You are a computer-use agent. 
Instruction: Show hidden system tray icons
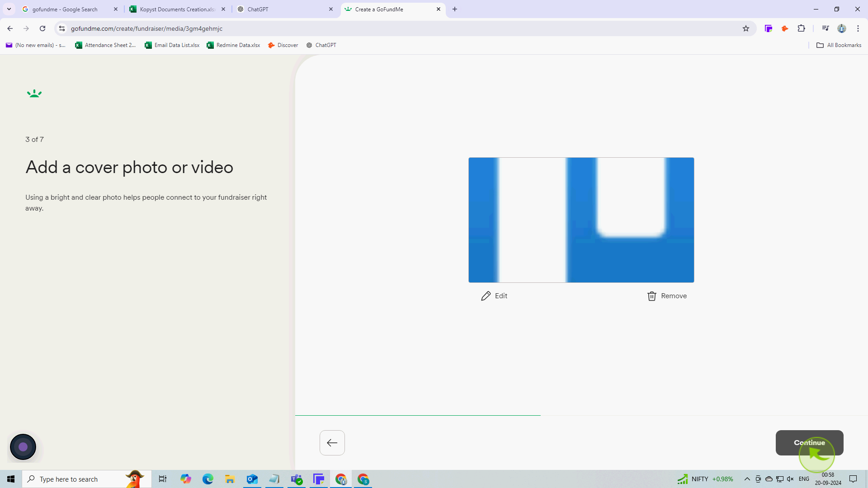[747, 479]
